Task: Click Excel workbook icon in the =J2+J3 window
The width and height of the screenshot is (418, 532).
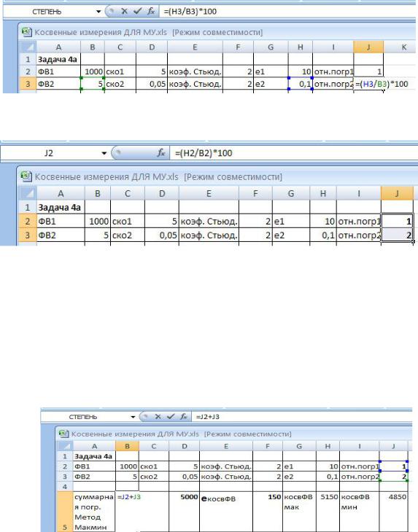Action: click(63, 434)
